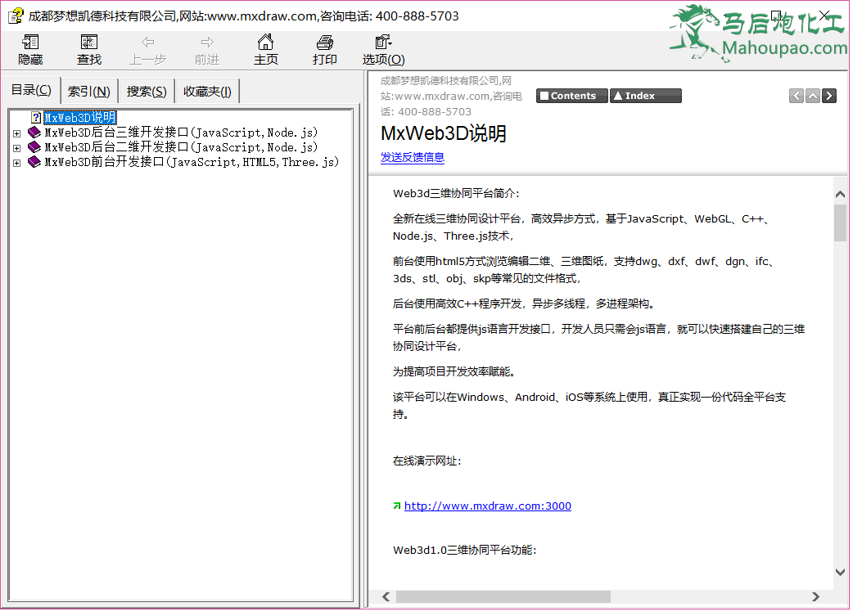This screenshot has height=616, width=853.
Task: Click the Index button in topic header
Action: 645,96
